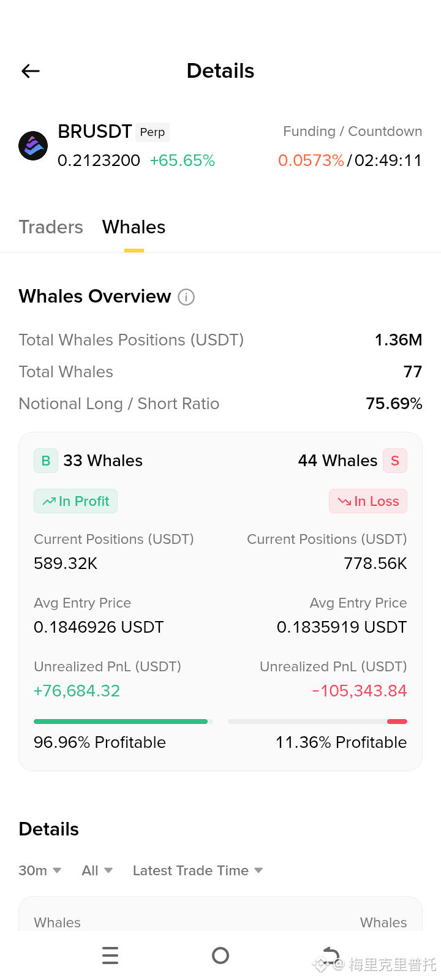Open the All filter dropdown

pos(97,870)
